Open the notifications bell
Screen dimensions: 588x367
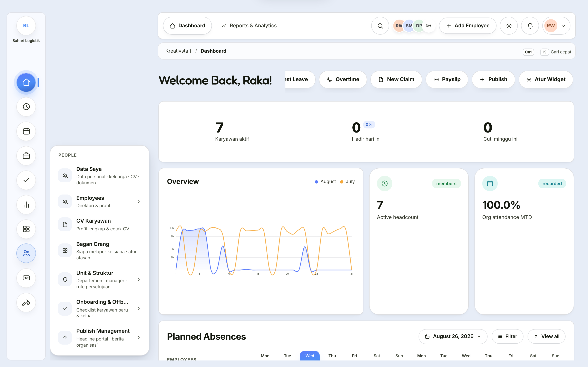[530, 26]
